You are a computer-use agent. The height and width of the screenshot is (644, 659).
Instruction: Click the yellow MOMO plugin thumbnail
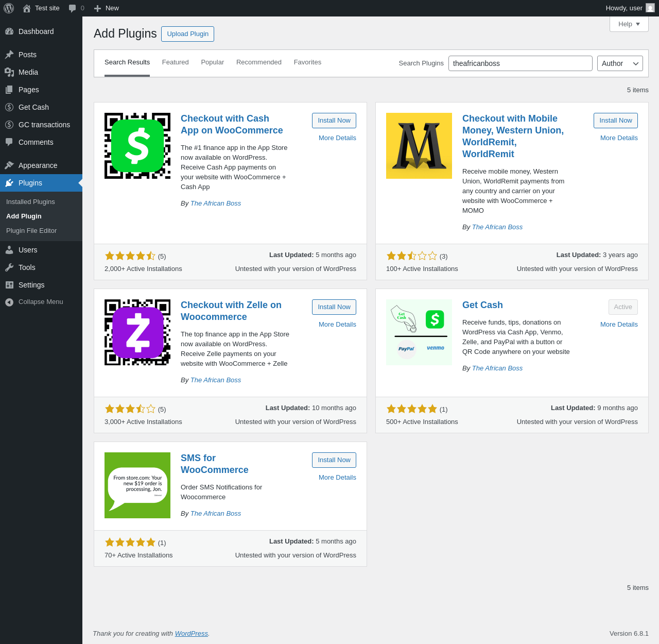(x=419, y=146)
